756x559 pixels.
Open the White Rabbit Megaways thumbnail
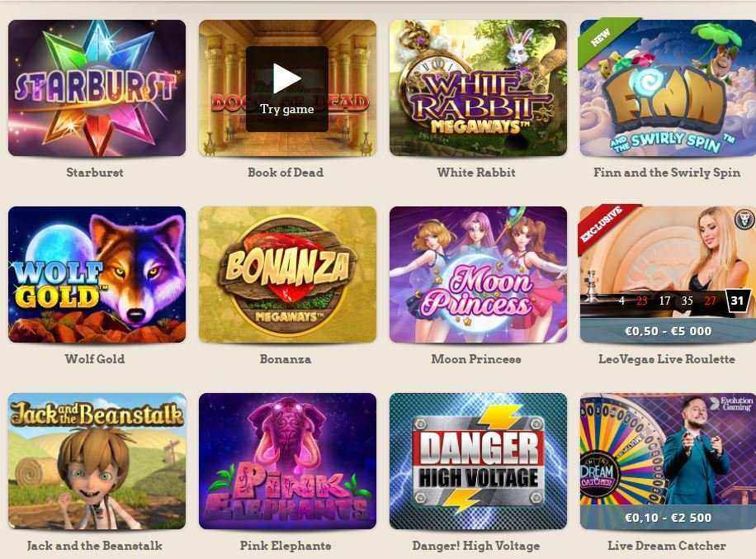479,88
